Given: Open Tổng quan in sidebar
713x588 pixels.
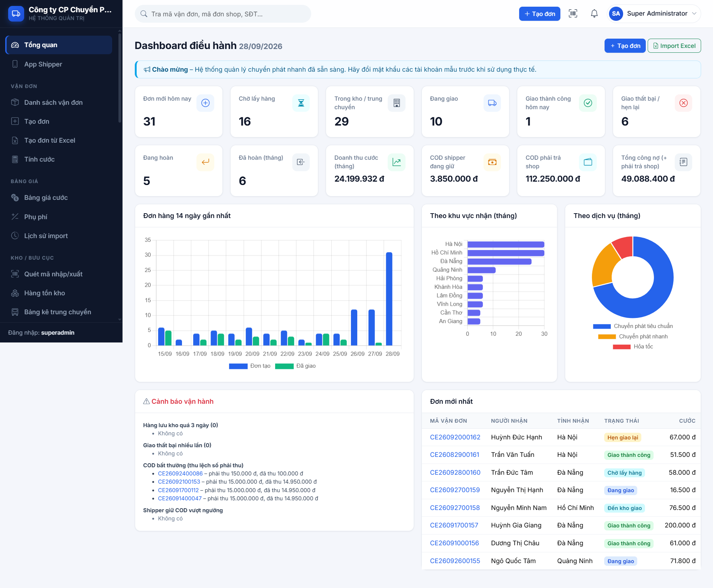Looking at the screenshot, I should point(59,45).
